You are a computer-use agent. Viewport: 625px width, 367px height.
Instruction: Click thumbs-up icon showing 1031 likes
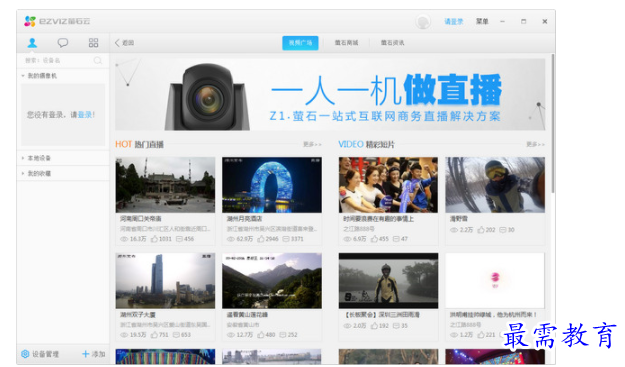point(154,239)
